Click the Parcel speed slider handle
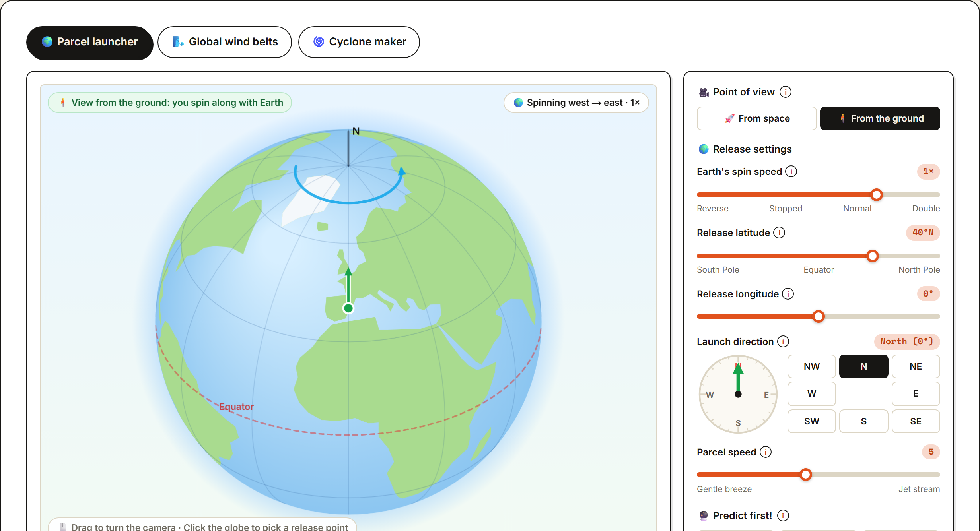Screen dimensions: 980x531 tap(806, 475)
